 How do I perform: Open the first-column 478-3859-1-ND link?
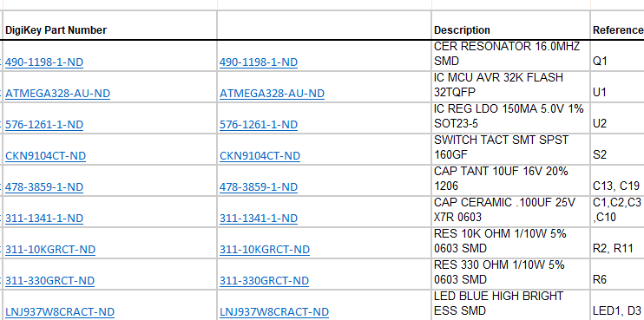pyautogui.click(x=44, y=187)
